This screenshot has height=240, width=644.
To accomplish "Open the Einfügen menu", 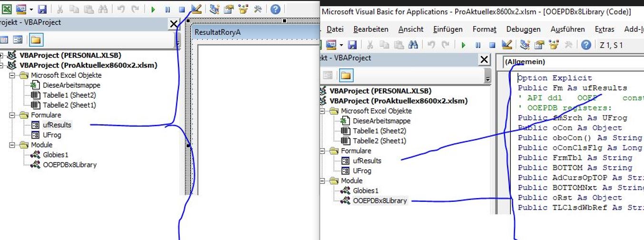I will (448, 29).
